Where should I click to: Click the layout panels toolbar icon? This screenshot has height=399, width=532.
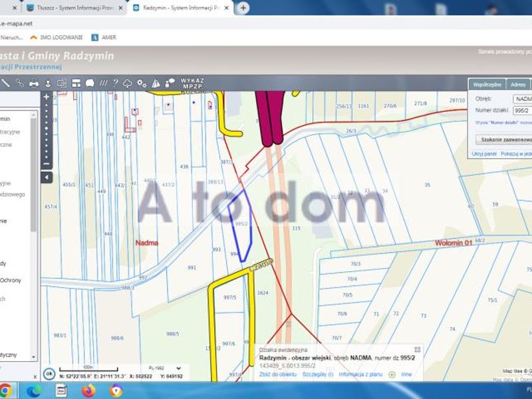(x=76, y=83)
